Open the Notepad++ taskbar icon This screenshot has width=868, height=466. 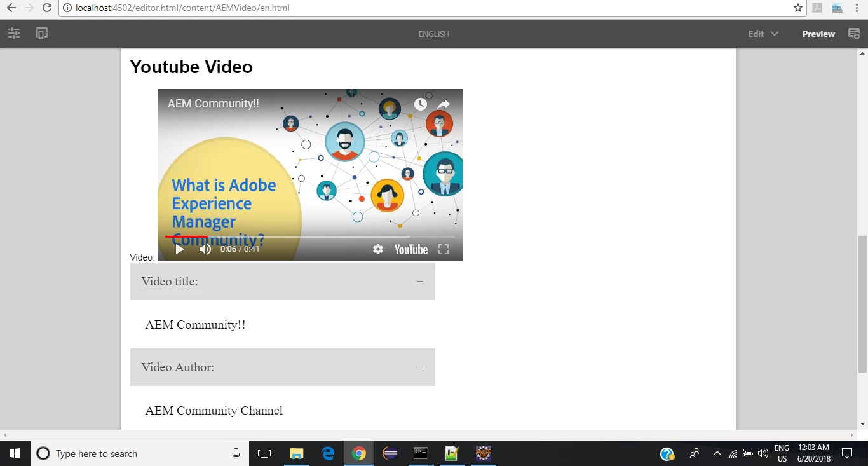[x=452, y=453]
